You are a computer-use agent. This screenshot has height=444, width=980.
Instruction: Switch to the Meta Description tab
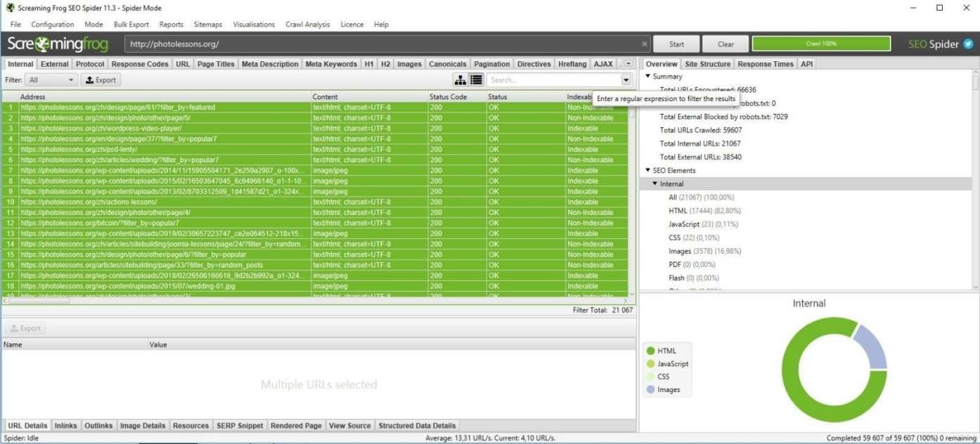point(270,64)
